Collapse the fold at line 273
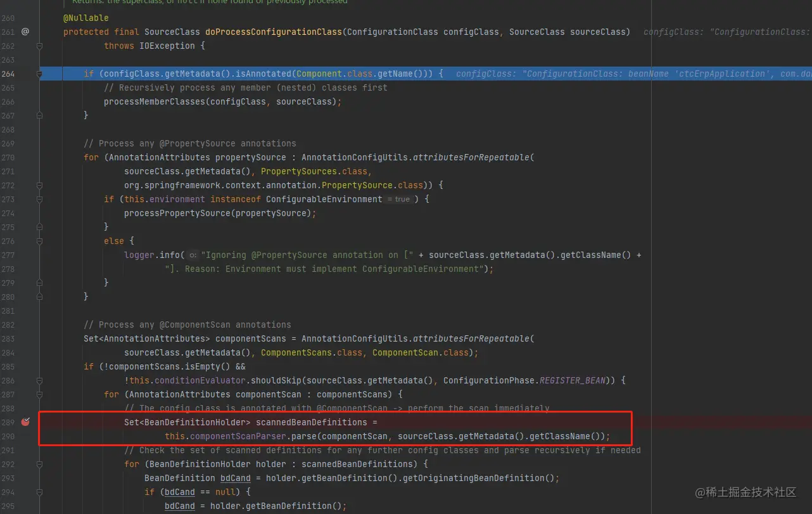812x514 pixels. pyautogui.click(x=39, y=199)
